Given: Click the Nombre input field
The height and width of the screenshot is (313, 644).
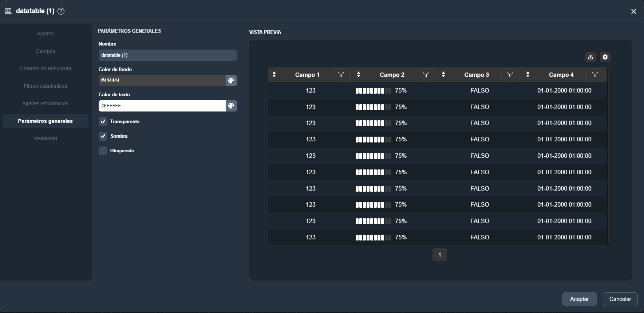Looking at the screenshot, I should tap(167, 55).
